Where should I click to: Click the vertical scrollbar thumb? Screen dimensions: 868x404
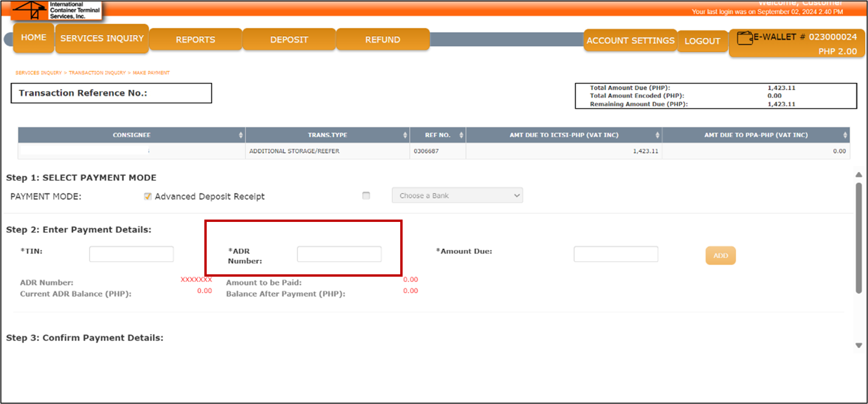(859, 238)
